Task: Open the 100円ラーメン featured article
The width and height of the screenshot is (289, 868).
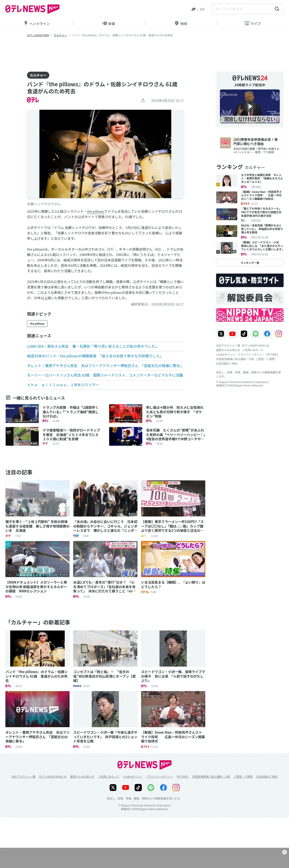Action: tap(173, 509)
